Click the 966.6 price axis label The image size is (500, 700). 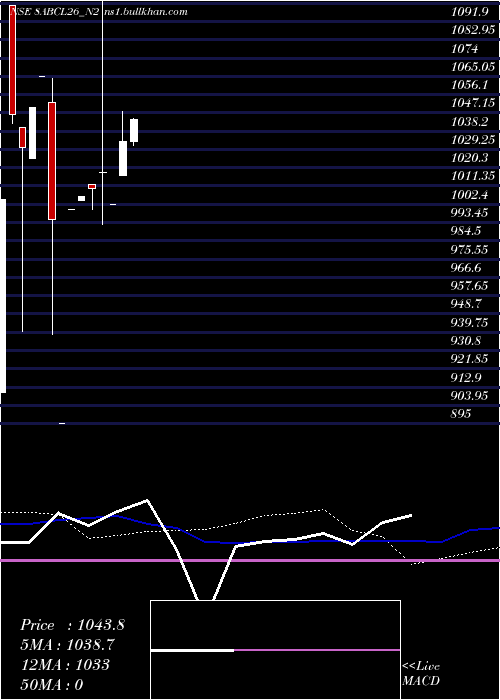click(465, 268)
